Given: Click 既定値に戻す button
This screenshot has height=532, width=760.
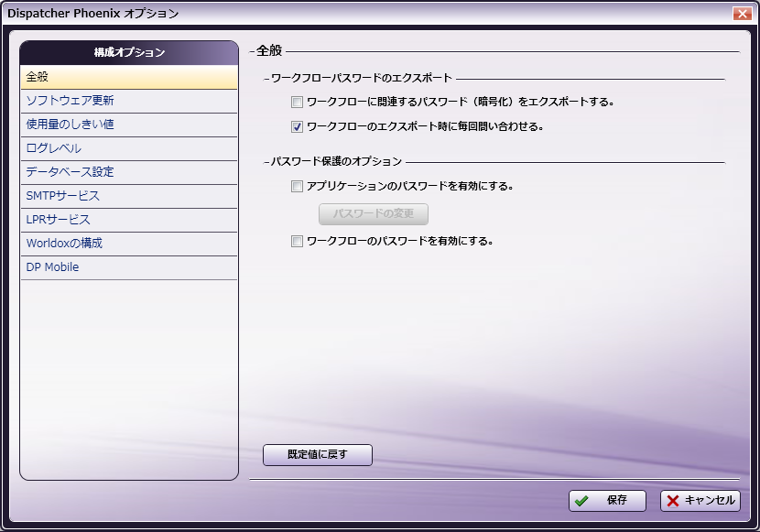Looking at the screenshot, I should tap(318, 455).
